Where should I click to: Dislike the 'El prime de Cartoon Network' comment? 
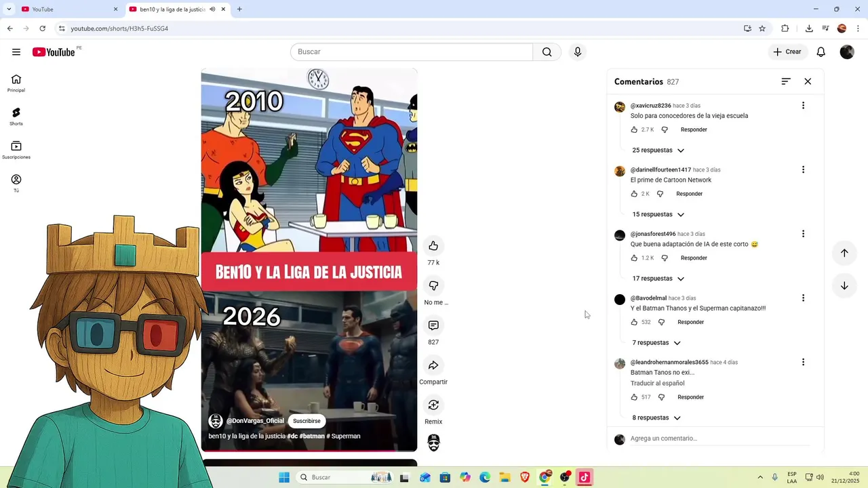click(660, 194)
